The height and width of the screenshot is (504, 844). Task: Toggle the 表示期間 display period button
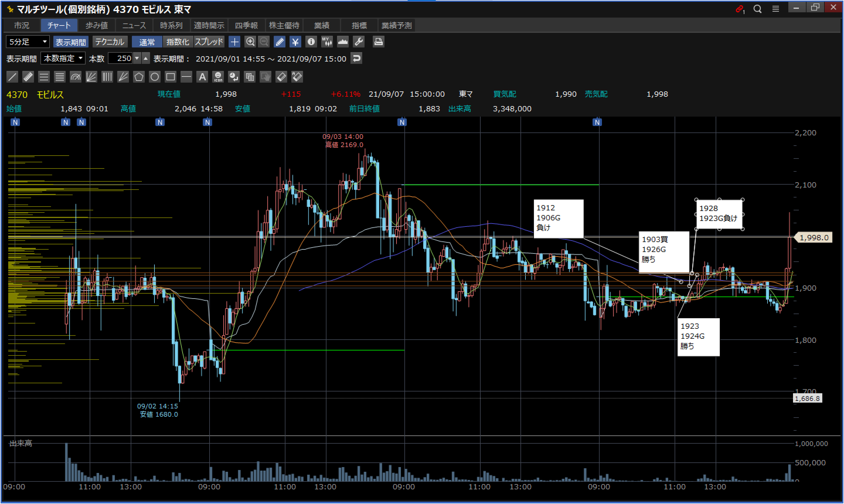[71, 42]
